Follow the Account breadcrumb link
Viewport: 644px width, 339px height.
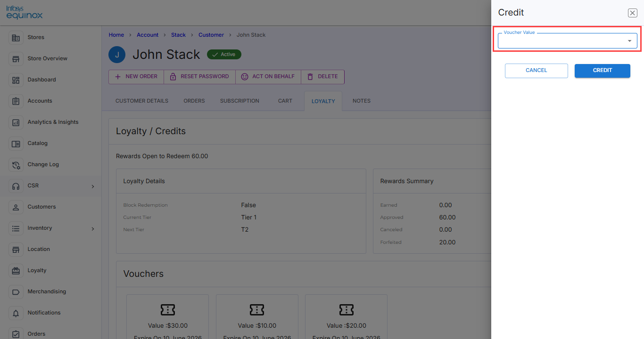click(148, 35)
